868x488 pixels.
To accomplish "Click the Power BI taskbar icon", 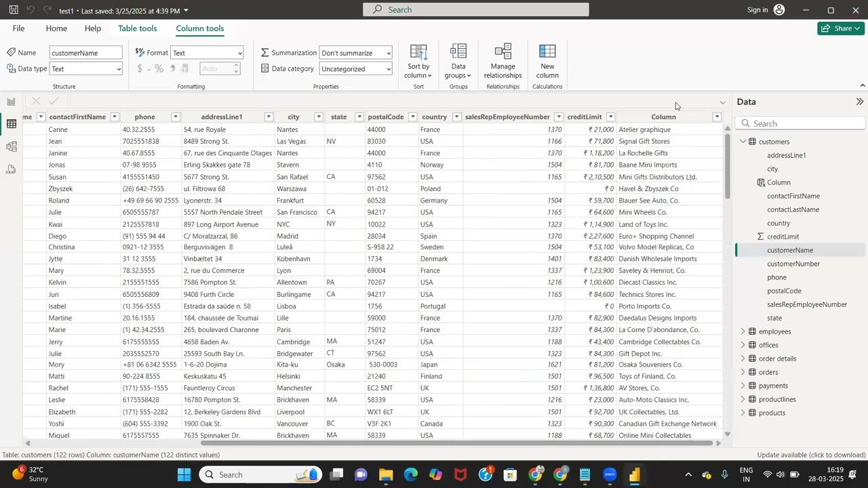I will coord(635,474).
